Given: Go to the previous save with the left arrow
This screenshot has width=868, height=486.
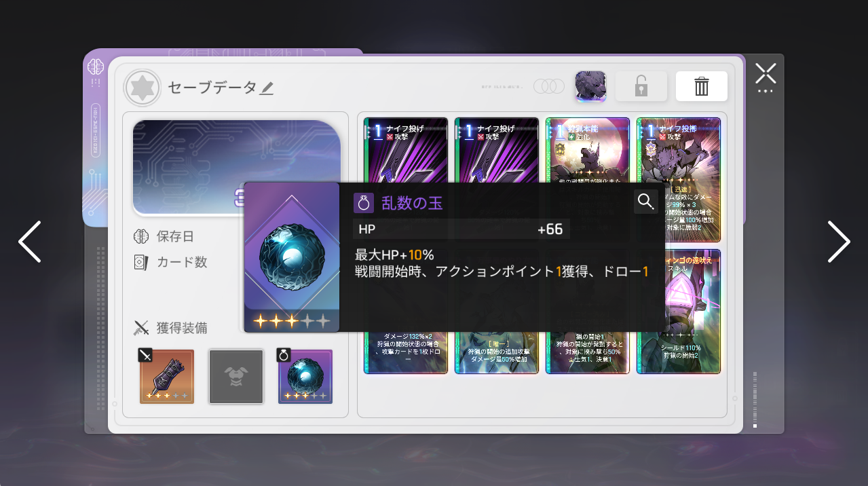Looking at the screenshot, I should tap(29, 242).
